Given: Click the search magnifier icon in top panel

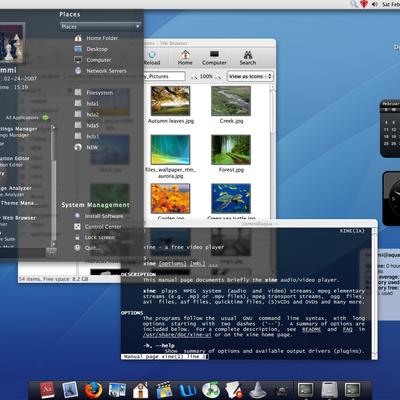Looking at the screenshot, I should click(x=354, y=4).
